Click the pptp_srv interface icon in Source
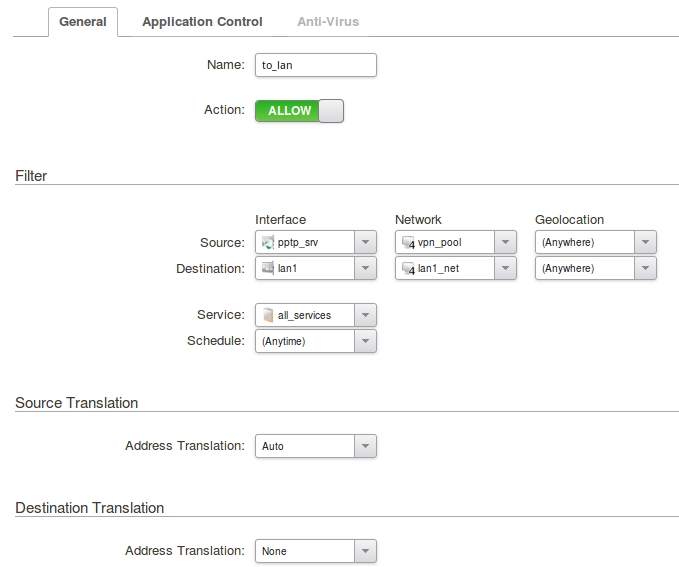This screenshot has width=679, height=567. [x=267, y=242]
